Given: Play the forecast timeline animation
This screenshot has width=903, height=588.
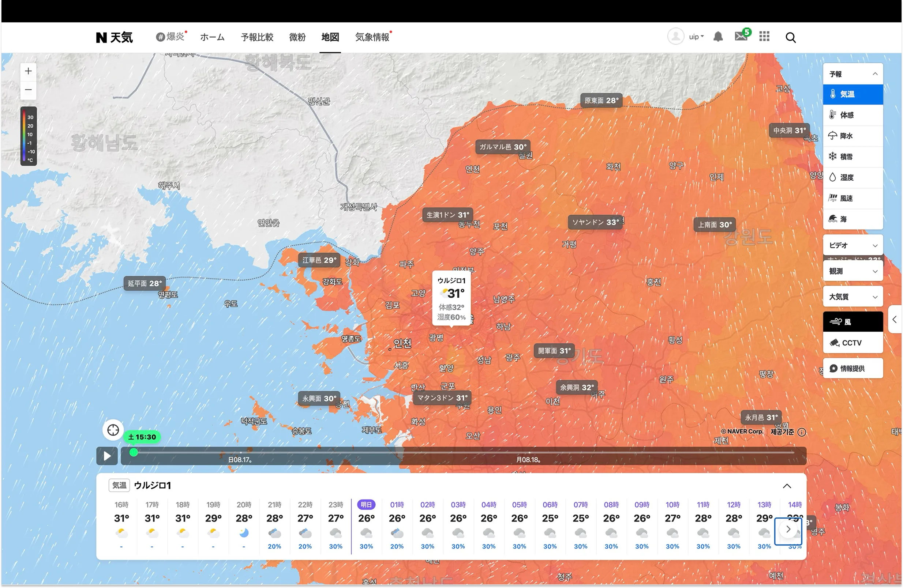Looking at the screenshot, I should click(x=107, y=456).
